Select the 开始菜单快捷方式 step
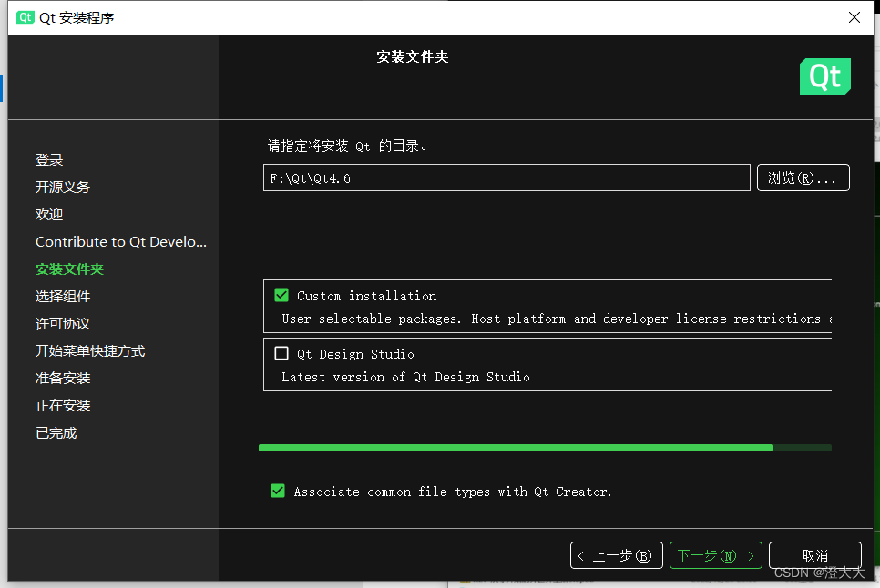Image resolution: width=880 pixels, height=588 pixels. point(90,351)
